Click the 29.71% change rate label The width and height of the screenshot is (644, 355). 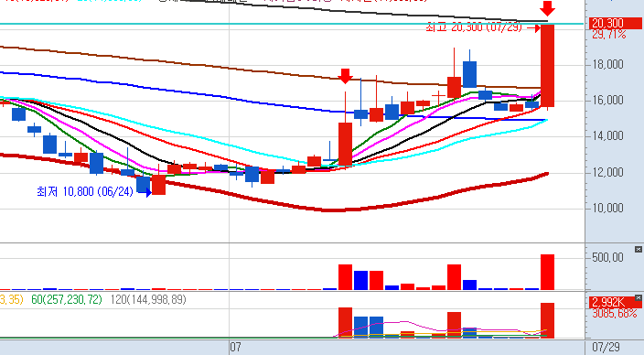coord(609,35)
